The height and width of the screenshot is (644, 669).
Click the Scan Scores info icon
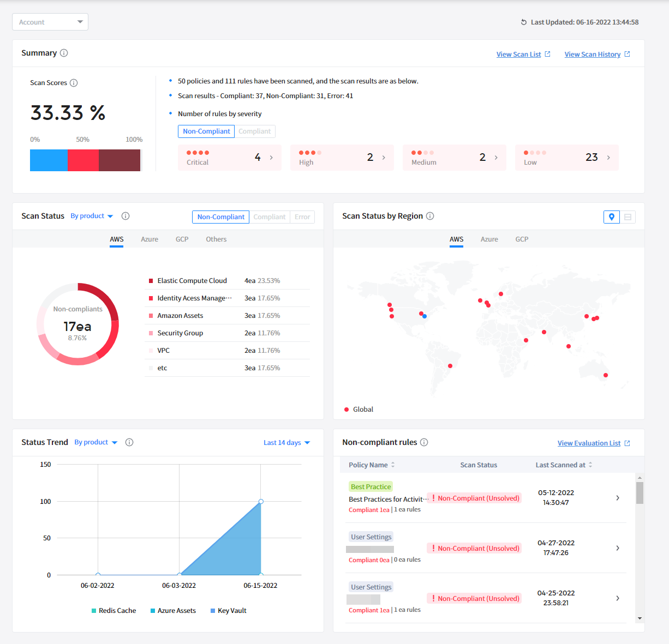[x=74, y=83]
